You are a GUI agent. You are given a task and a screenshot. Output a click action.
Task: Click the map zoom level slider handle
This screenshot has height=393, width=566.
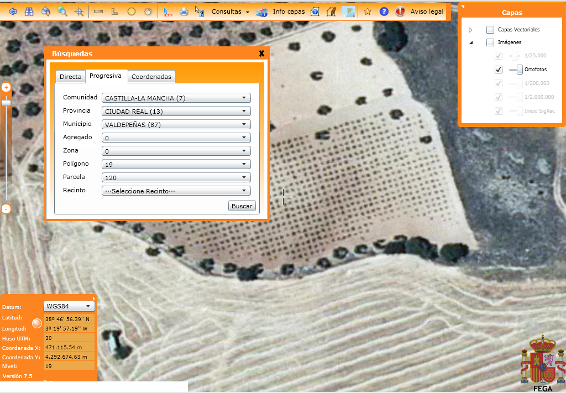6,102
